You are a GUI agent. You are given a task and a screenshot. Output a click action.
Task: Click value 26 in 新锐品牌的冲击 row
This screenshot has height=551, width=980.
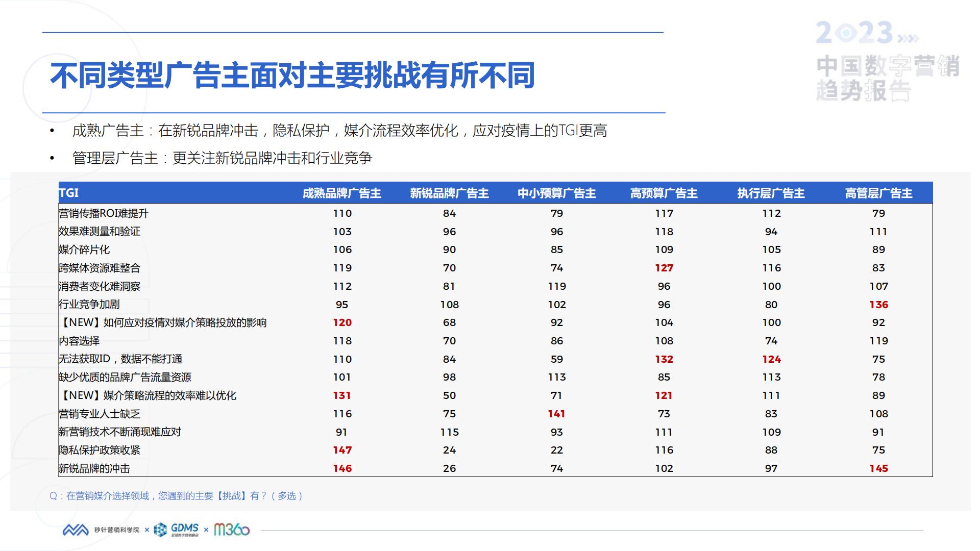click(449, 468)
